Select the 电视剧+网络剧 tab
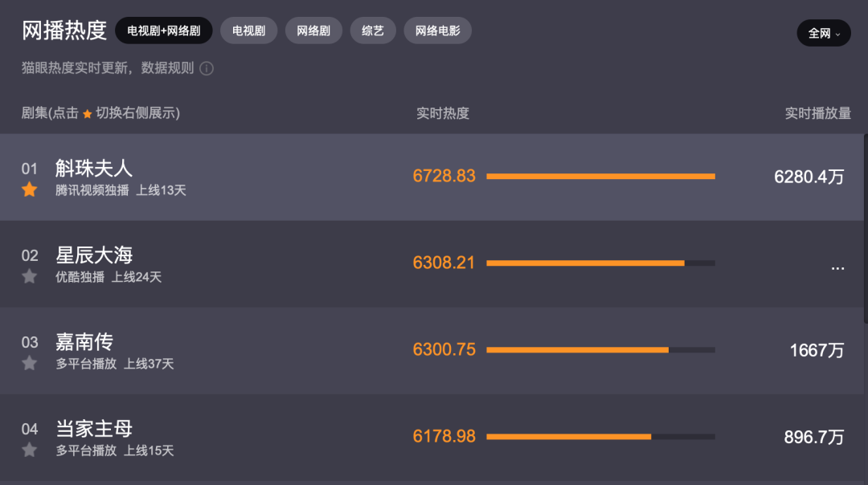The width and height of the screenshot is (868, 485). pos(164,31)
